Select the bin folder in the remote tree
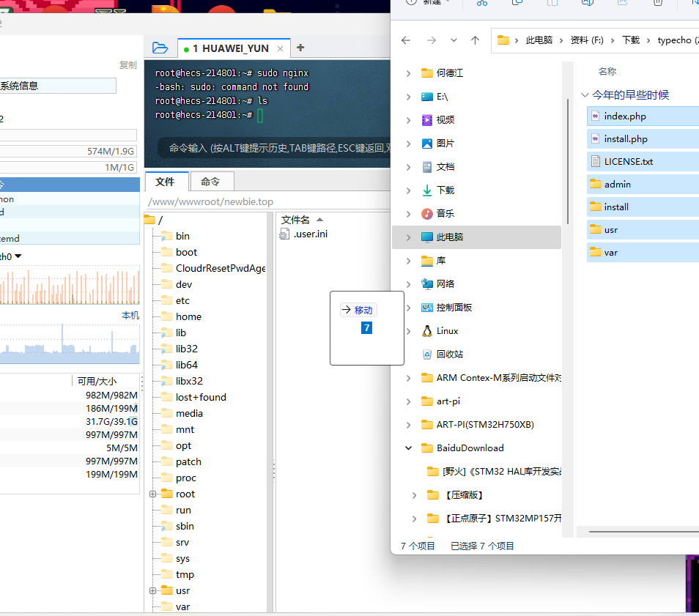 click(x=176, y=236)
